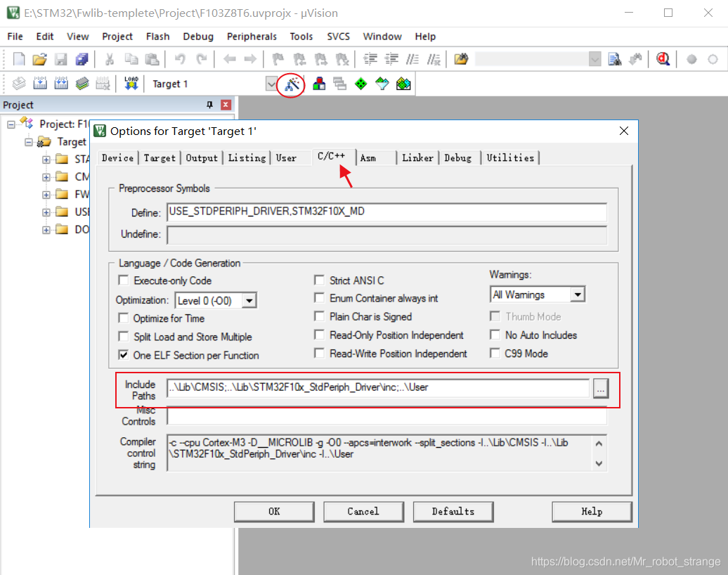Click the Comment selection icon

pos(412,59)
